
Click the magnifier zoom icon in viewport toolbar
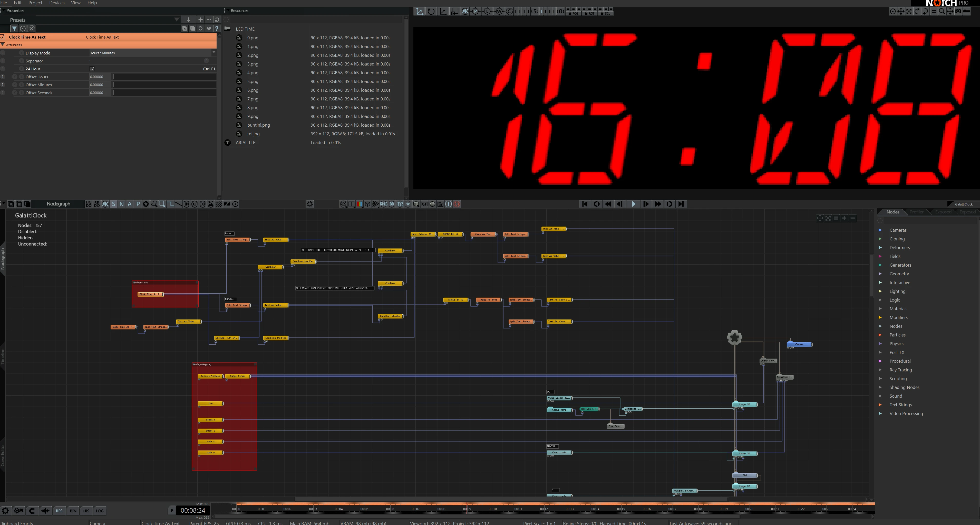coord(942,11)
